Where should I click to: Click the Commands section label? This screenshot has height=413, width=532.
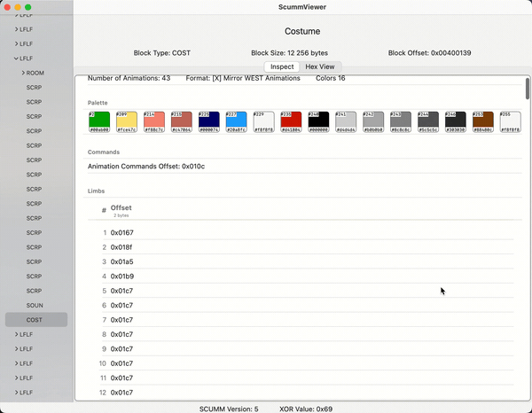pyautogui.click(x=104, y=152)
